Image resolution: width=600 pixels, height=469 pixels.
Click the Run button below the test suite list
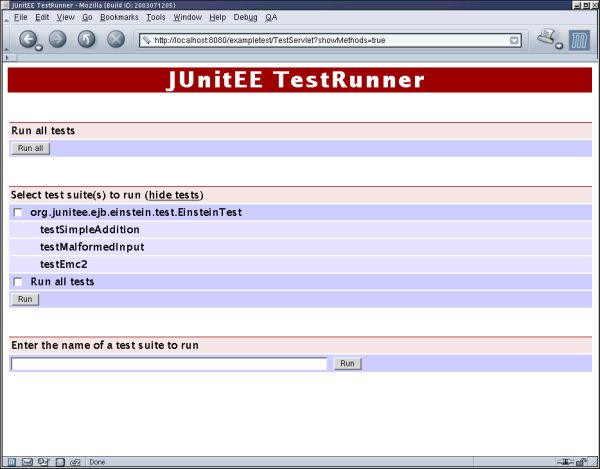coord(25,299)
